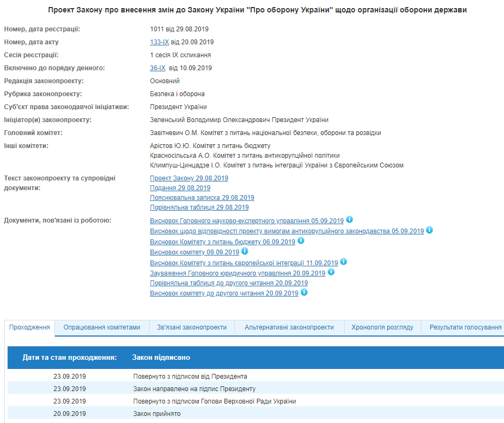Open Порівняльна таблиця до другого читання link
504x423 pixels.
click(229, 283)
